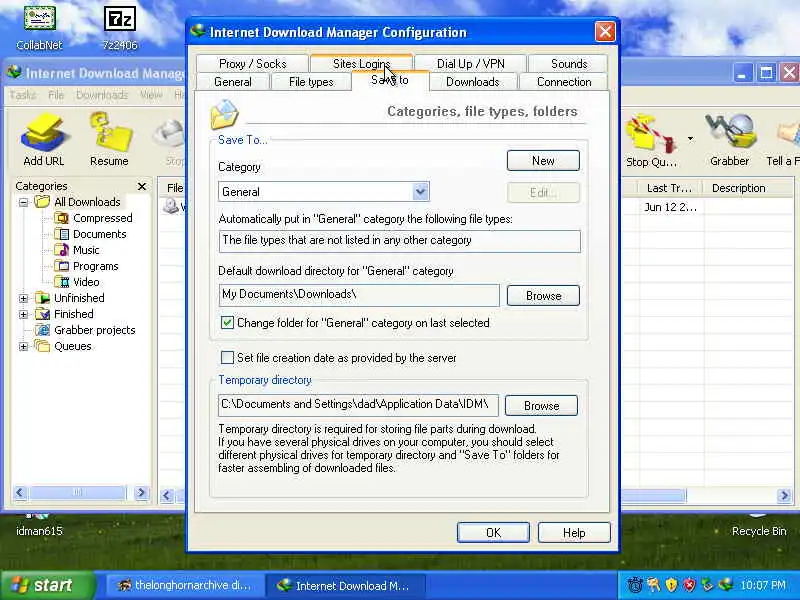Switch to the Sounds tab
Screen dimensions: 800x600
(x=568, y=64)
